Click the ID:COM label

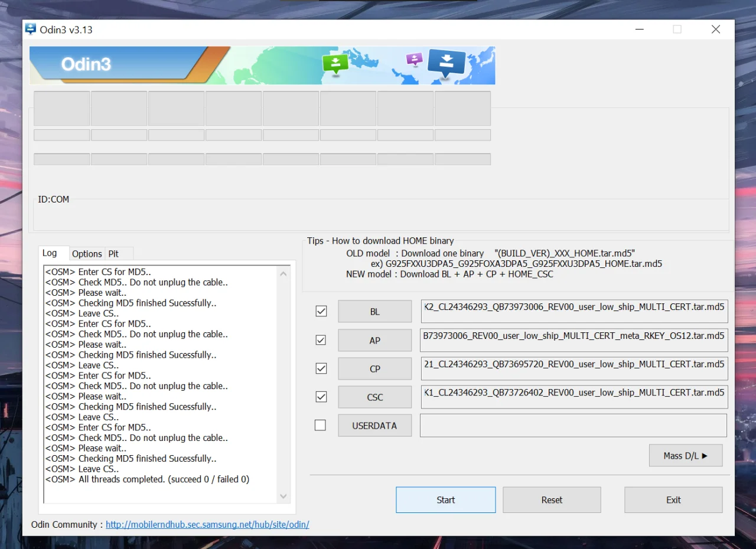54,200
